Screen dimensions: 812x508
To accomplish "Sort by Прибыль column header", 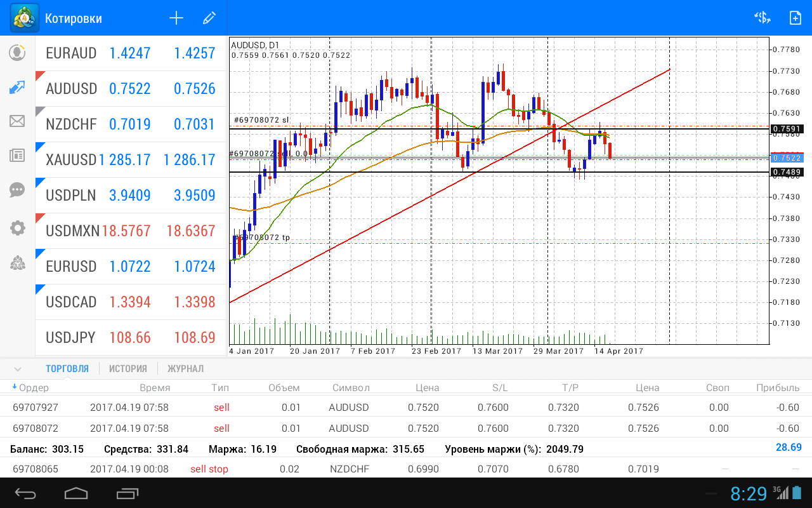I will tap(778, 387).
